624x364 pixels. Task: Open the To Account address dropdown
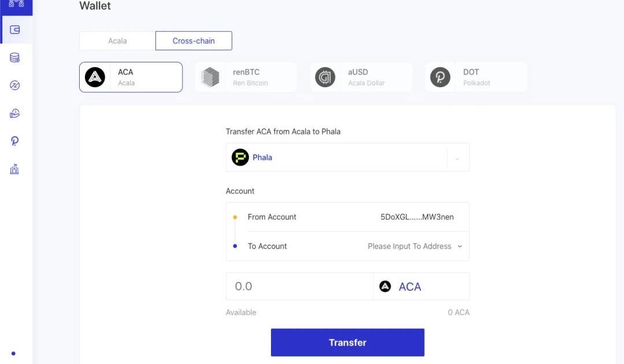pos(415,246)
